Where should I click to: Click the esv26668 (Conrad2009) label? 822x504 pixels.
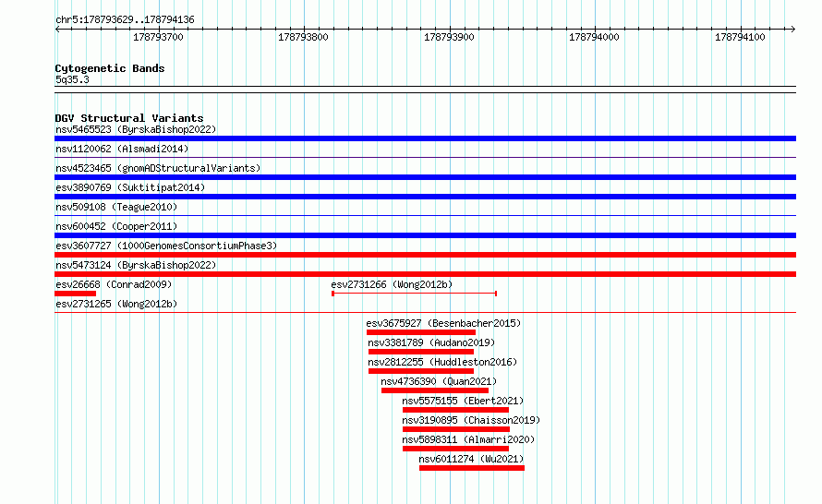114,284
